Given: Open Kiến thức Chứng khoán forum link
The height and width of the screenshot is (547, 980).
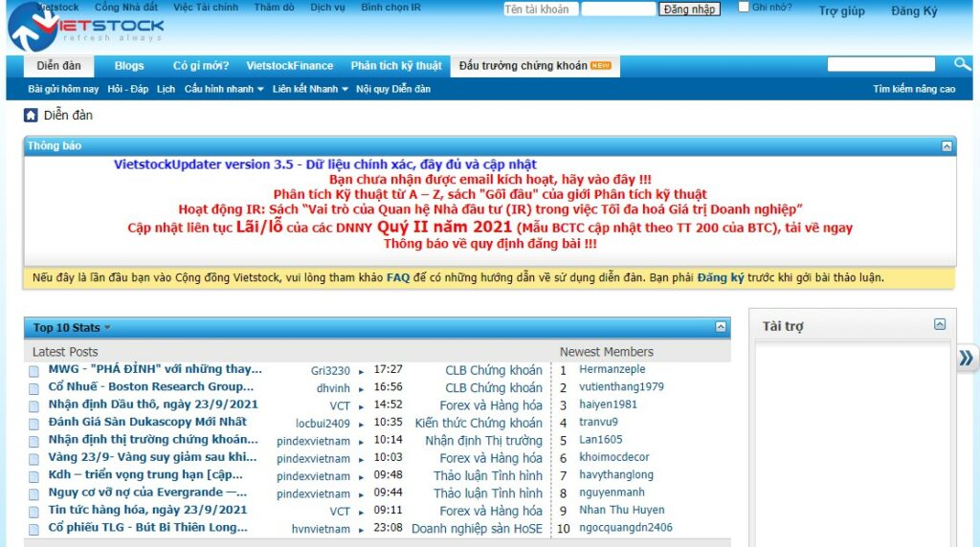Looking at the screenshot, I should coord(479,424).
